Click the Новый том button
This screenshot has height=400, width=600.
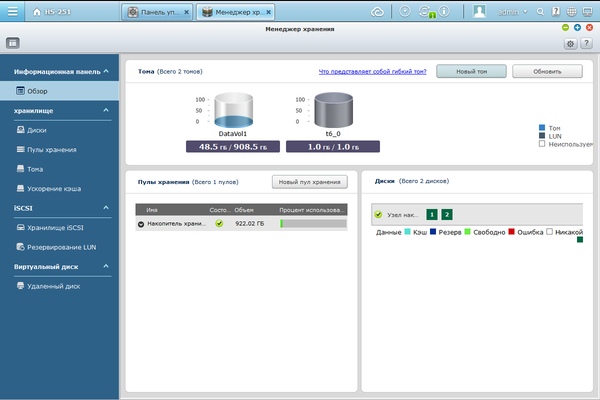[471, 71]
